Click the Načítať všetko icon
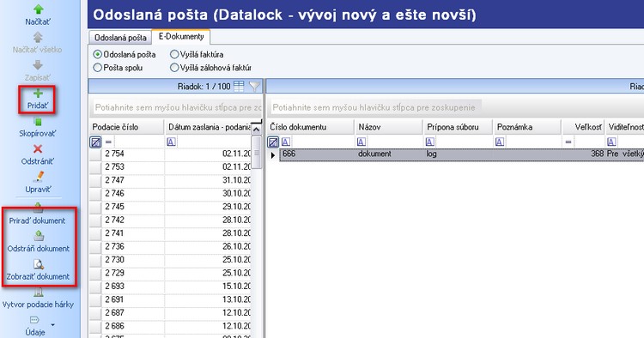 (38, 37)
